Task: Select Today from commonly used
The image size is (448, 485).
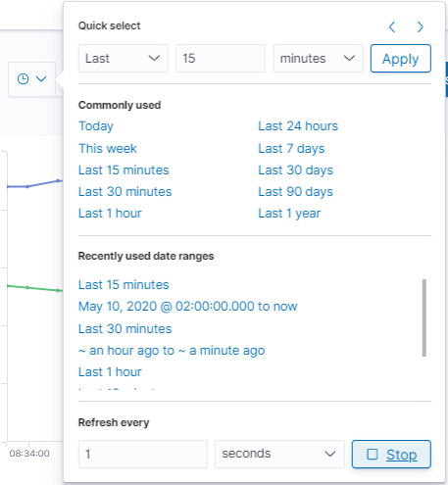Action: pos(96,126)
